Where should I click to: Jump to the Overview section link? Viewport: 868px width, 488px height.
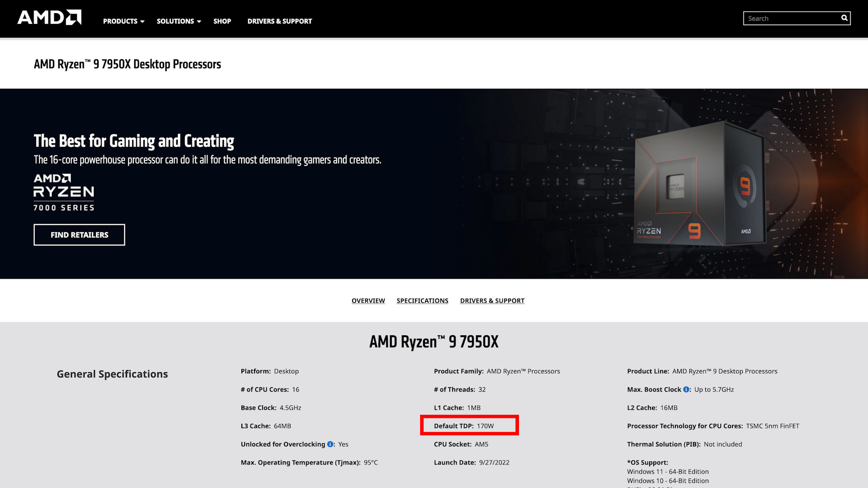pyautogui.click(x=368, y=301)
